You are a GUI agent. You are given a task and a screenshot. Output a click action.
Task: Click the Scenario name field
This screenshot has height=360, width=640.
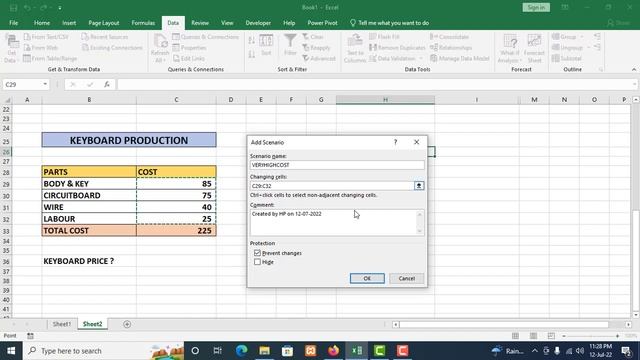[337, 165]
